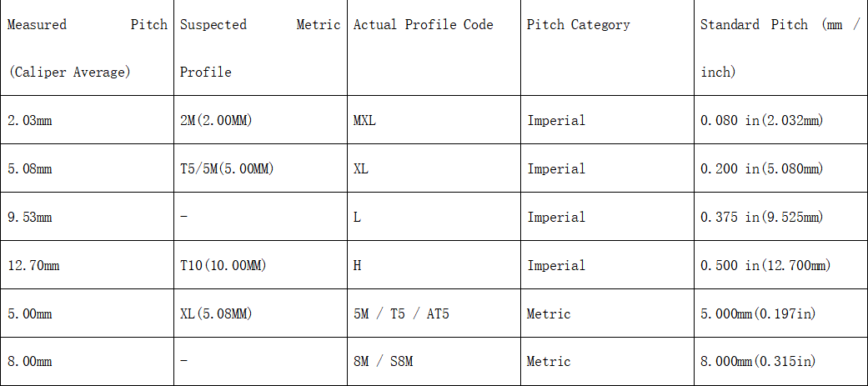
Task: Select the MXL profile code cell
Action: pyautogui.click(x=434, y=120)
